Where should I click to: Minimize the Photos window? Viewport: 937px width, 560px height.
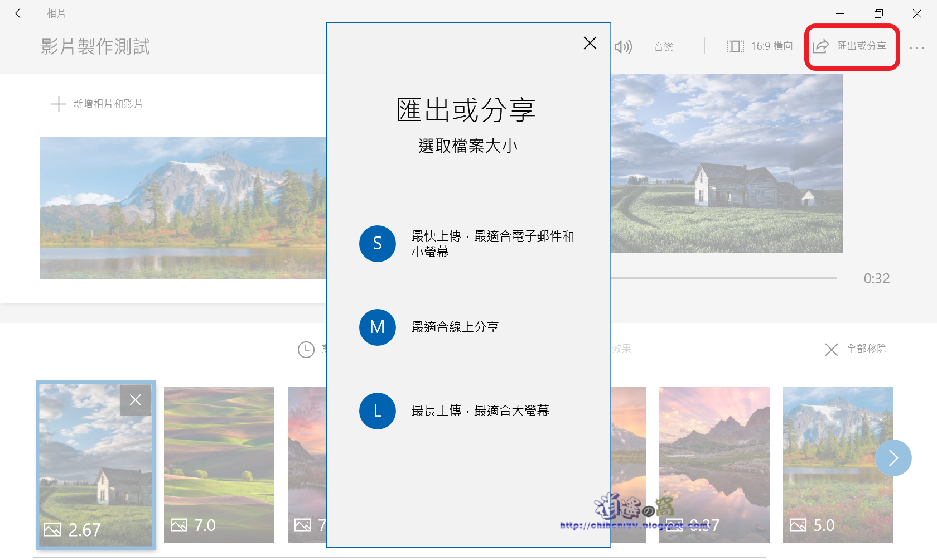(x=841, y=13)
